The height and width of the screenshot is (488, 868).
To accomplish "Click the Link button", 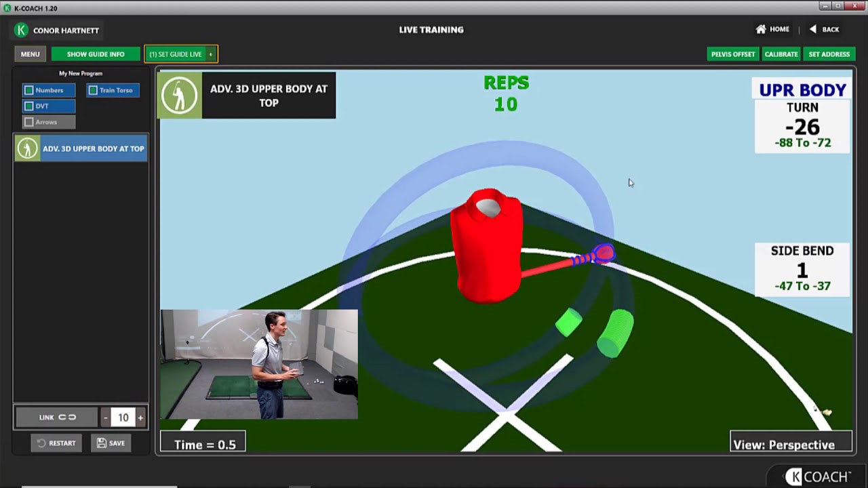I will (57, 418).
